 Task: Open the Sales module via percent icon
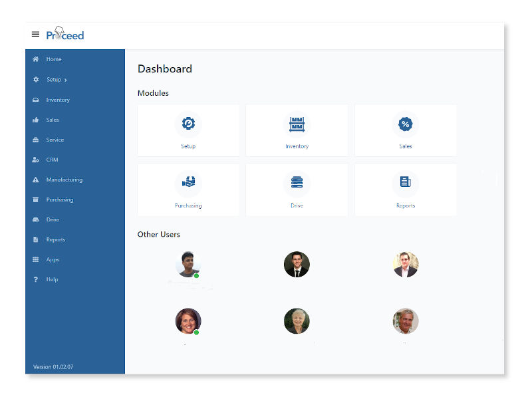pos(406,124)
